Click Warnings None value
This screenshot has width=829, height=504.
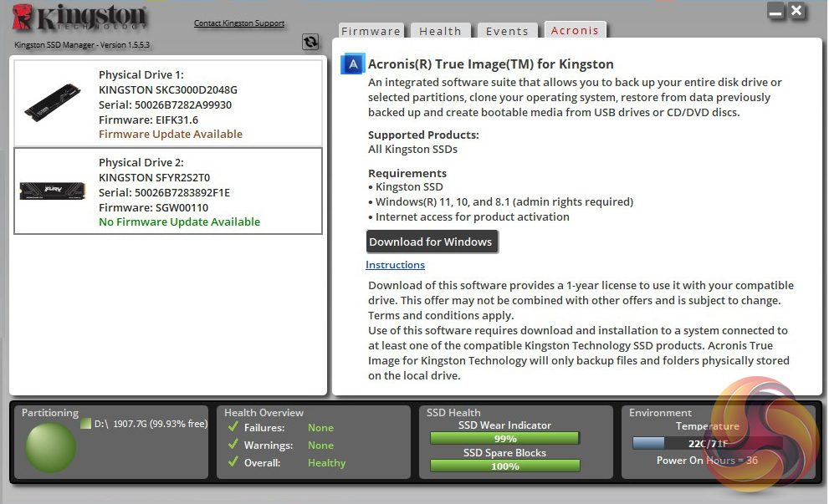point(321,445)
